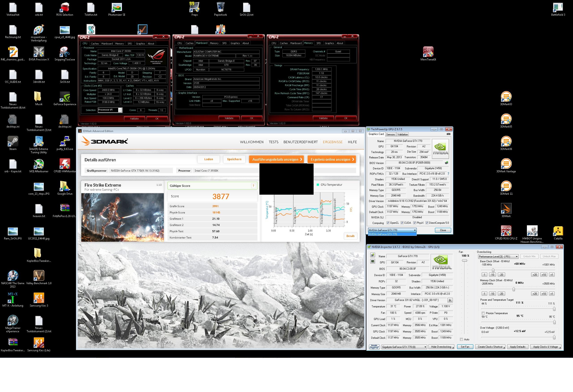This screenshot has width=573, height=392.
Task: Select the Intel Extreme Tuning Utility icon
Action: tap(39, 145)
